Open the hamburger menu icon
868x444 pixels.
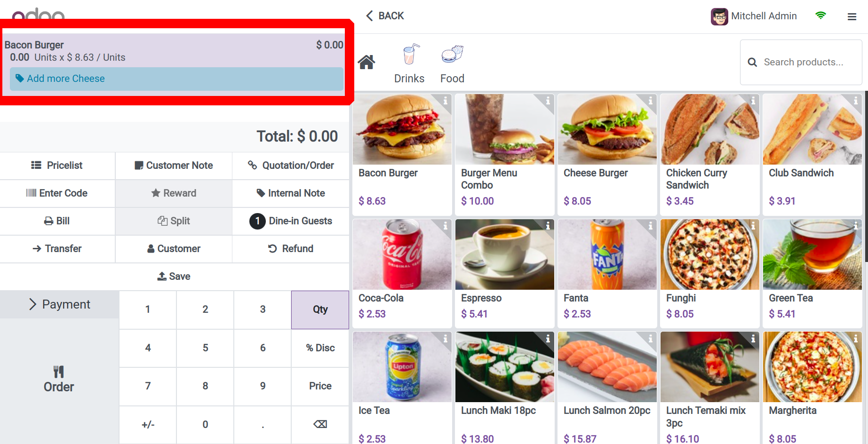click(852, 17)
